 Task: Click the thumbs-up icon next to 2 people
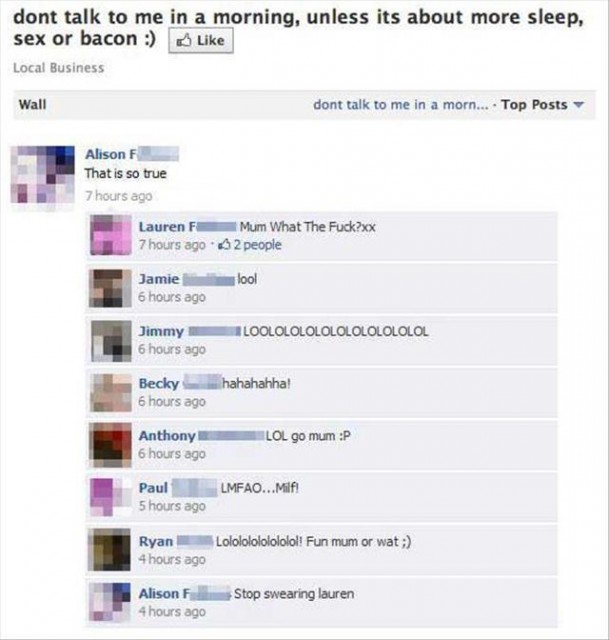pos(224,244)
